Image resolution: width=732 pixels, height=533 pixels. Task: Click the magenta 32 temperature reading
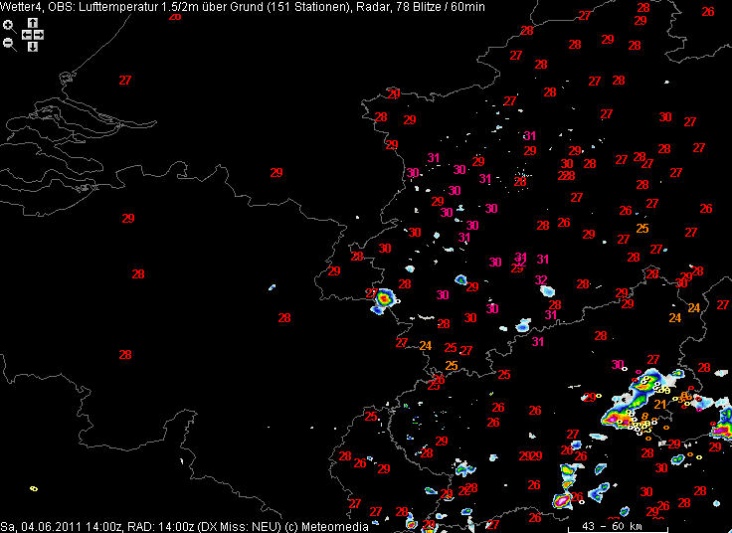(x=541, y=280)
